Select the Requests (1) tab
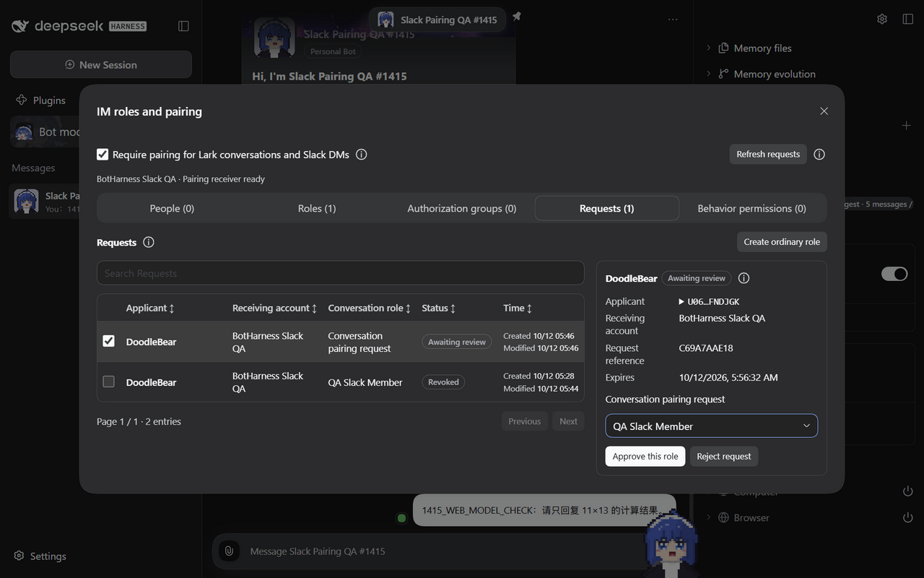 coord(606,209)
